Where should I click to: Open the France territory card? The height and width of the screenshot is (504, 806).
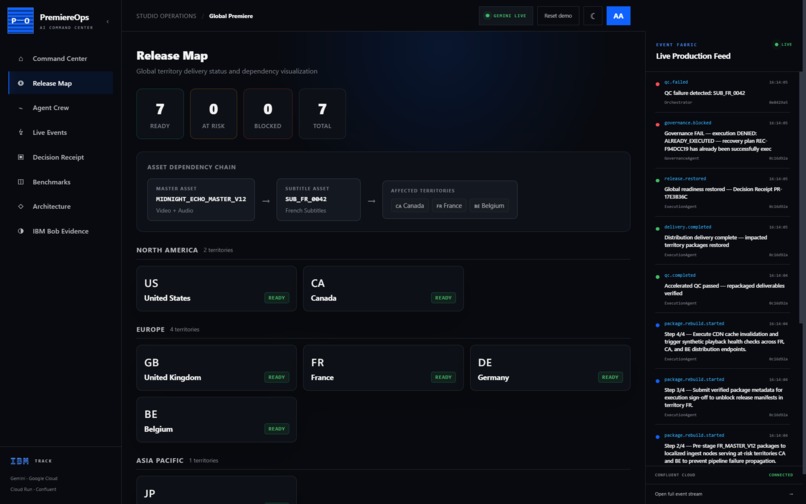coord(383,368)
